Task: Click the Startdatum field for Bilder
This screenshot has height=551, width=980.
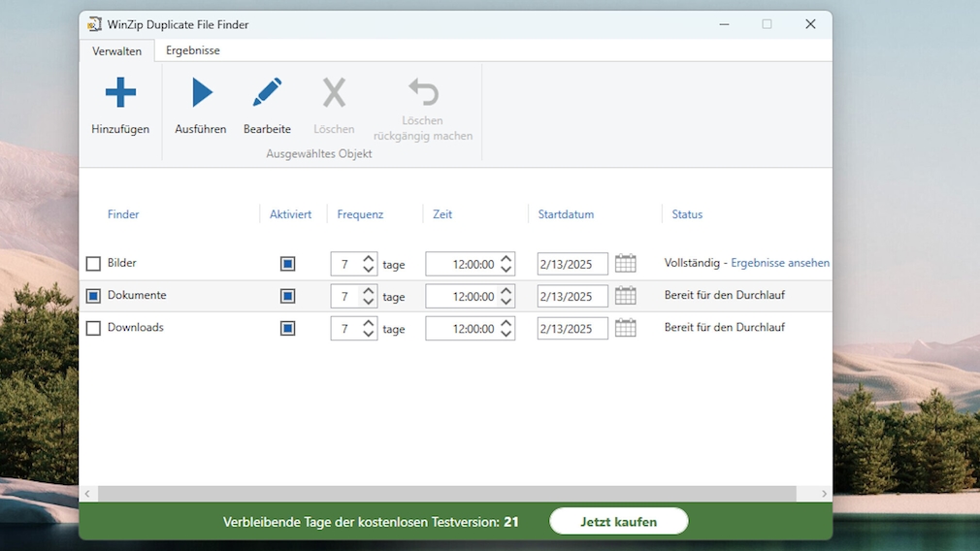Action: tap(572, 264)
